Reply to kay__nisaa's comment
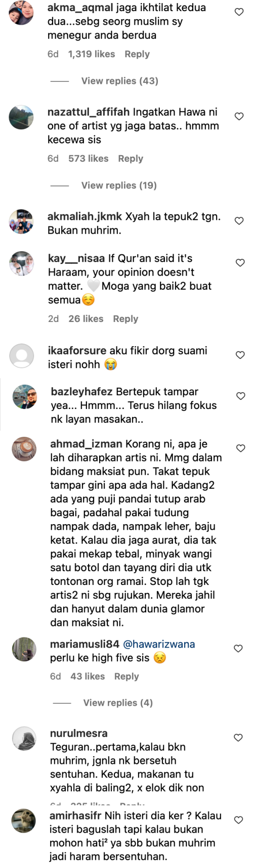This screenshot has width=253, height=868. (125, 319)
